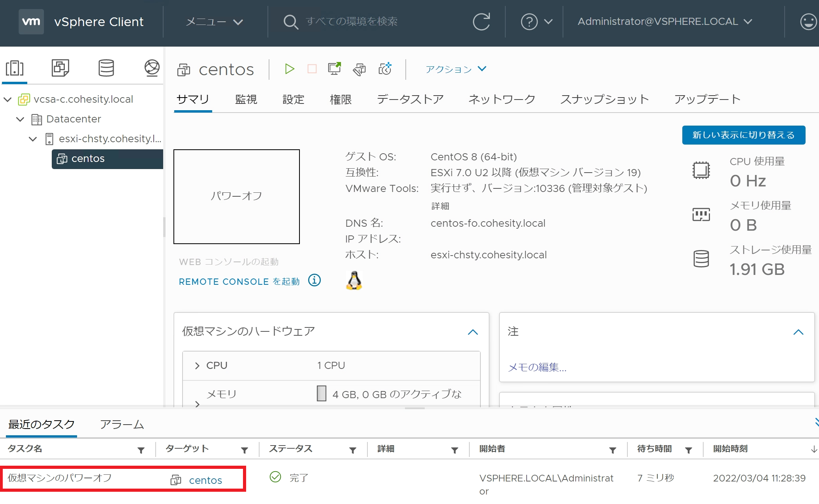Click the refresh icon in the header
Image resolution: width=819 pixels, height=504 pixels.
(482, 22)
